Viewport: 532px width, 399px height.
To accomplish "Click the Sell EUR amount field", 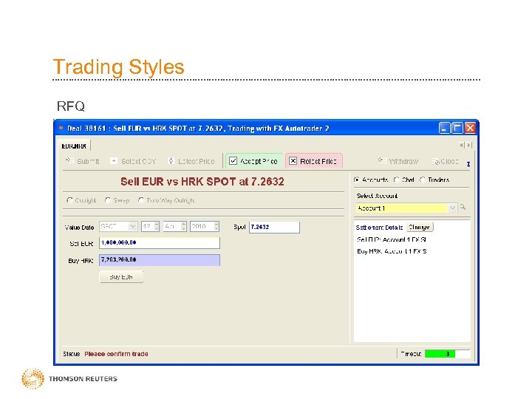I will point(160,243).
